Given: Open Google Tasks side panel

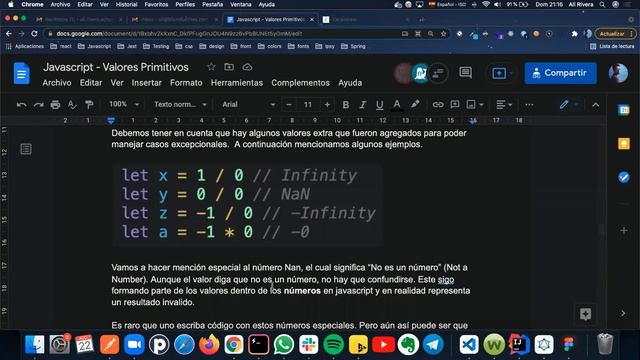Looking at the screenshot, I should [623, 177].
